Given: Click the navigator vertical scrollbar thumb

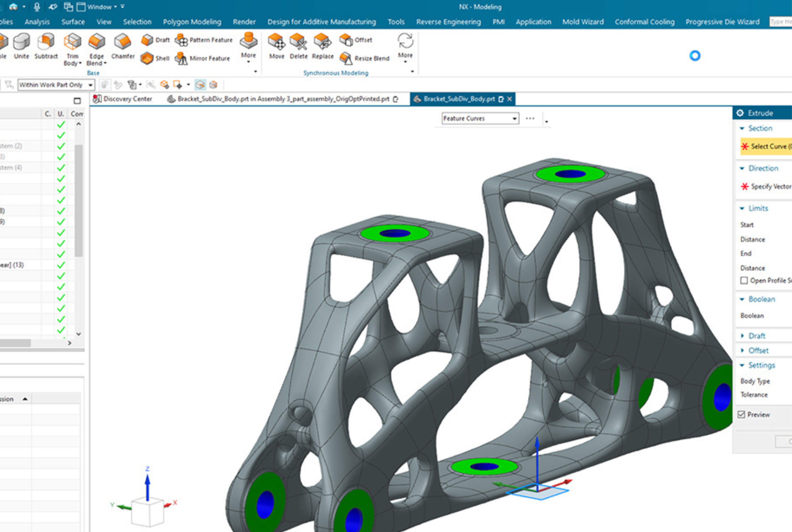Looking at the screenshot, I should [79, 200].
